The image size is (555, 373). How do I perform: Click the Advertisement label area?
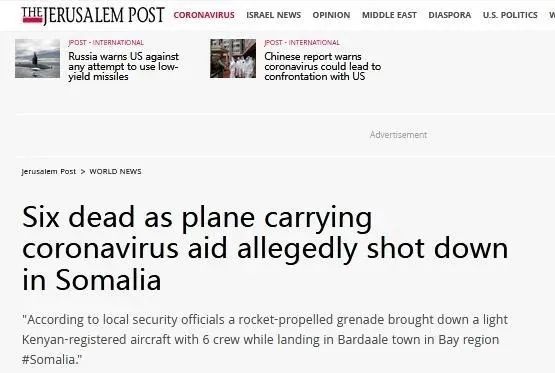coord(398,135)
